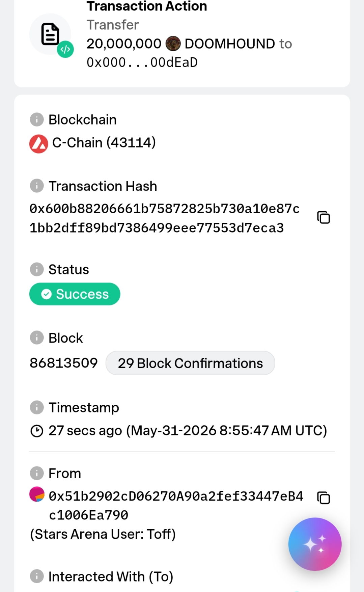
Task: Open block 86813509
Action: (64, 363)
